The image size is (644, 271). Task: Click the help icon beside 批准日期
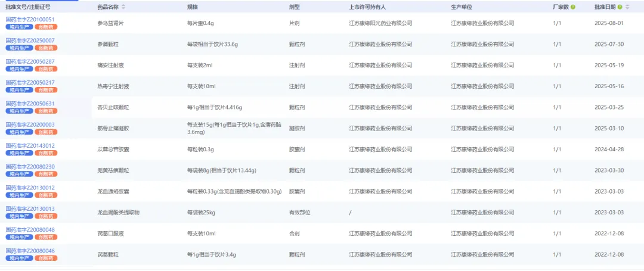point(620,7)
